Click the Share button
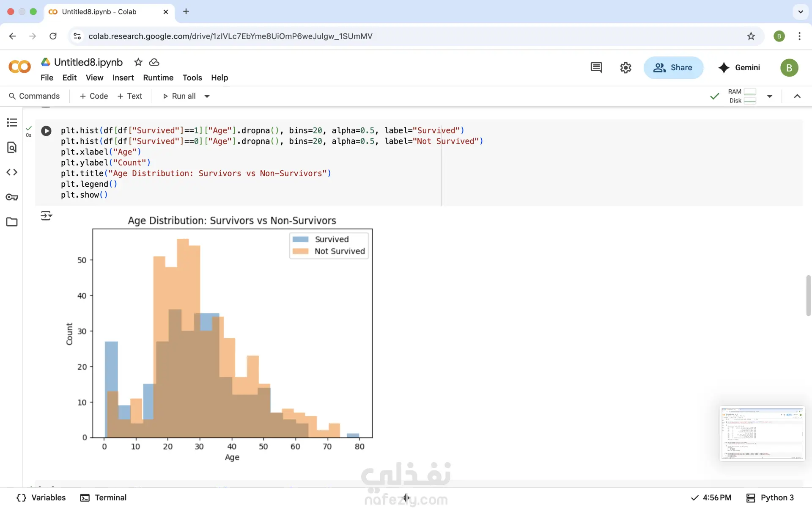This screenshot has width=812, height=508. tap(673, 68)
